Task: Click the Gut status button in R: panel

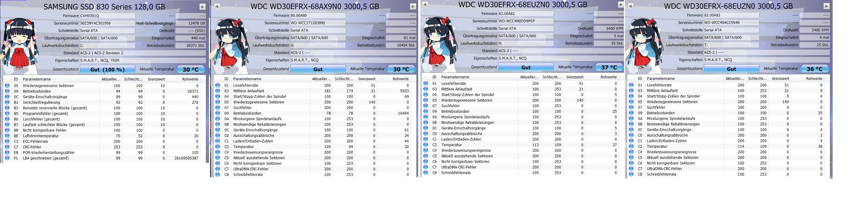Action: (526, 67)
